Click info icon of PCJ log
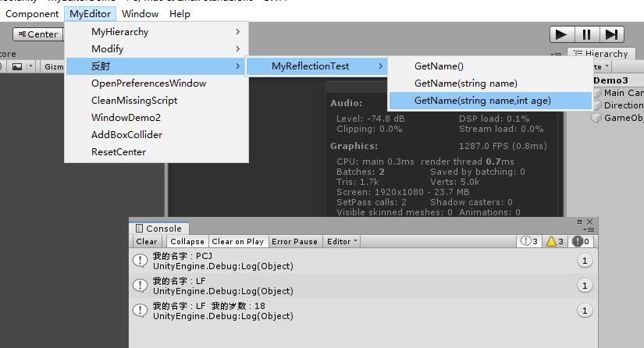 pyautogui.click(x=140, y=261)
